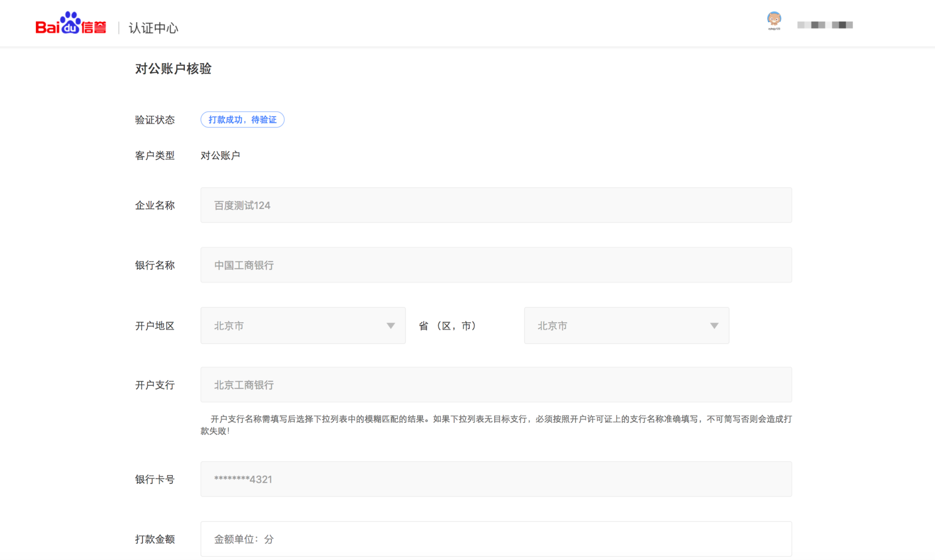
Task: Expand the city dropdown on the right
Action: pos(626,325)
